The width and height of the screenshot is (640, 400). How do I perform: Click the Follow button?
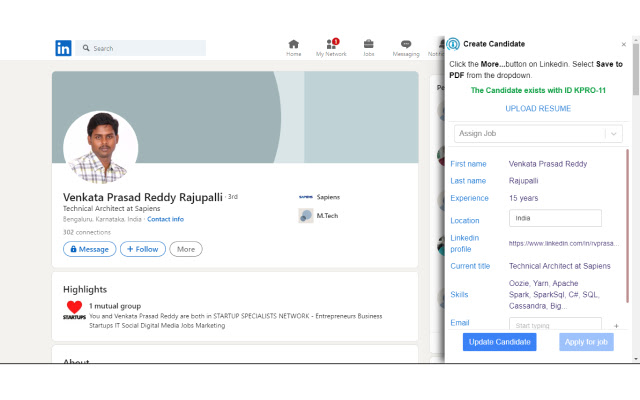pos(143,249)
